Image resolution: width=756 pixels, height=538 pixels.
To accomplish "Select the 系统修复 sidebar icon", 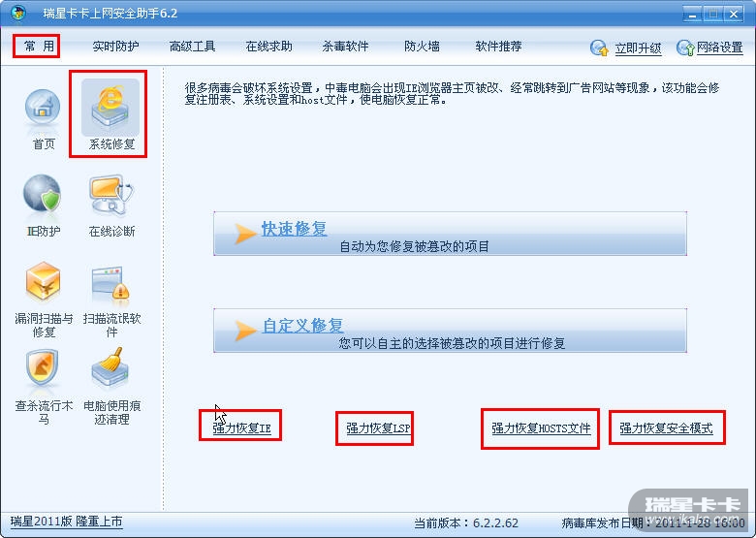I will pyautogui.click(x=110, y=108).
